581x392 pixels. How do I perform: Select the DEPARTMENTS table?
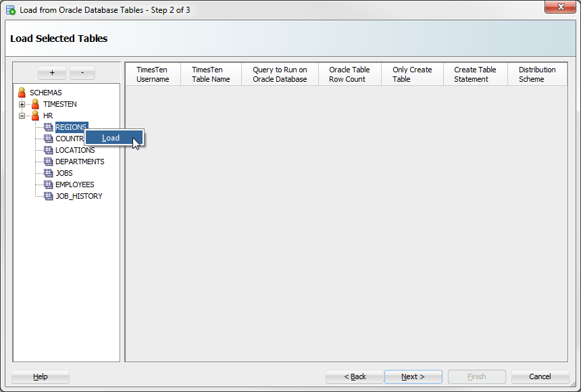click(80, 162)
